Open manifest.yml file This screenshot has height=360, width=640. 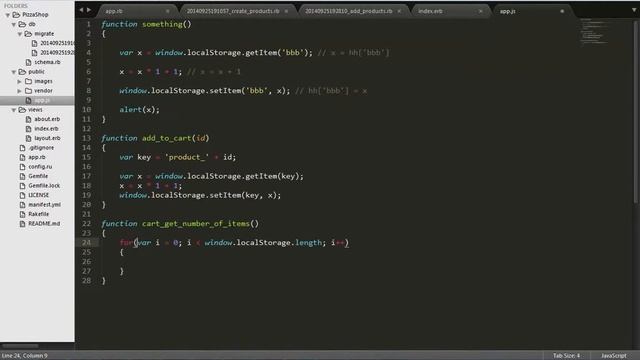point(44,204)
